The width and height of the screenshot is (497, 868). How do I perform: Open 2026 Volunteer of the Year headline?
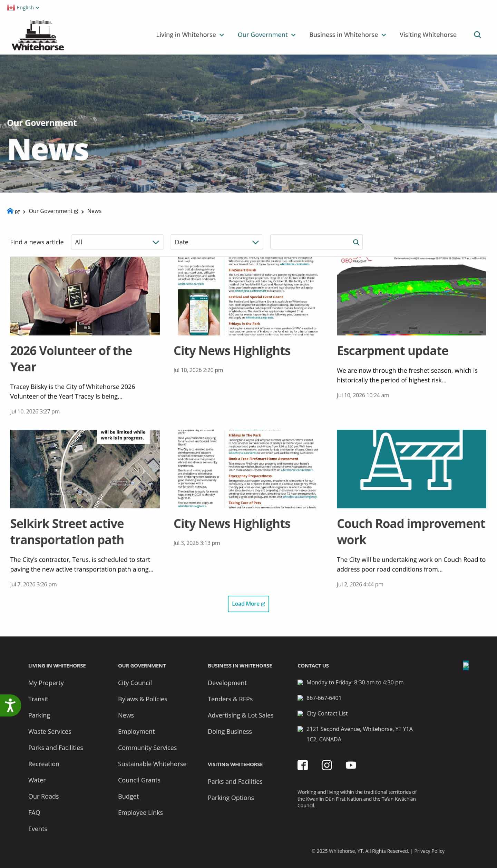pyautogui.click(x=71, y=359)
